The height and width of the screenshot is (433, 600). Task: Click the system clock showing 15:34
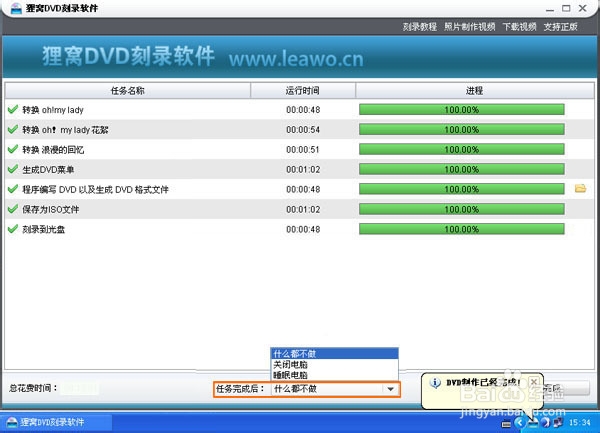pos(579,422)
